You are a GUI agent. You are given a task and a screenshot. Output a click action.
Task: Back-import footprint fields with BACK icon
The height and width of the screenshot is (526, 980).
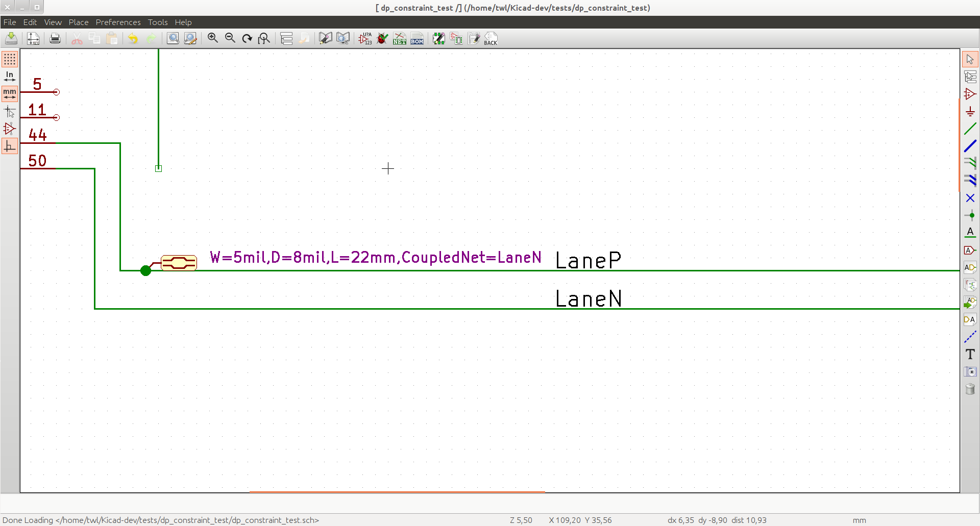[x=491, y=38]
